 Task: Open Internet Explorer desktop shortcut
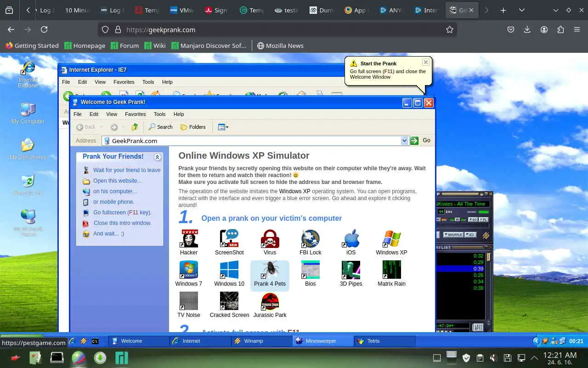click(28, 74)
